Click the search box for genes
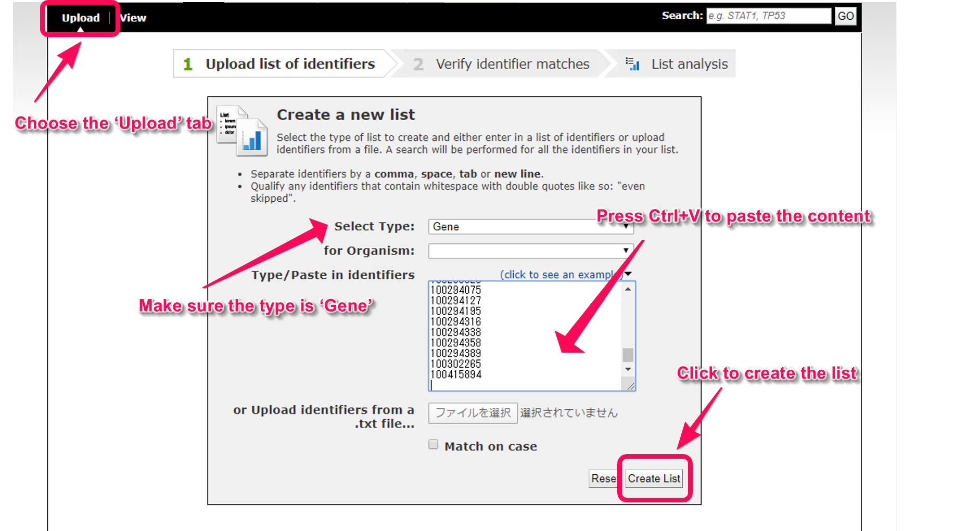 pos(768,16)
